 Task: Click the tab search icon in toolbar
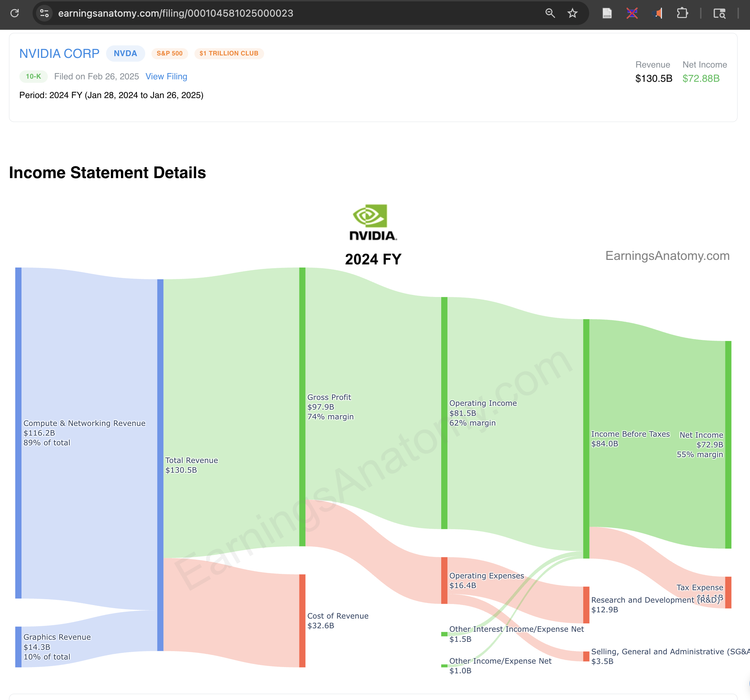[x=719, y=13]
